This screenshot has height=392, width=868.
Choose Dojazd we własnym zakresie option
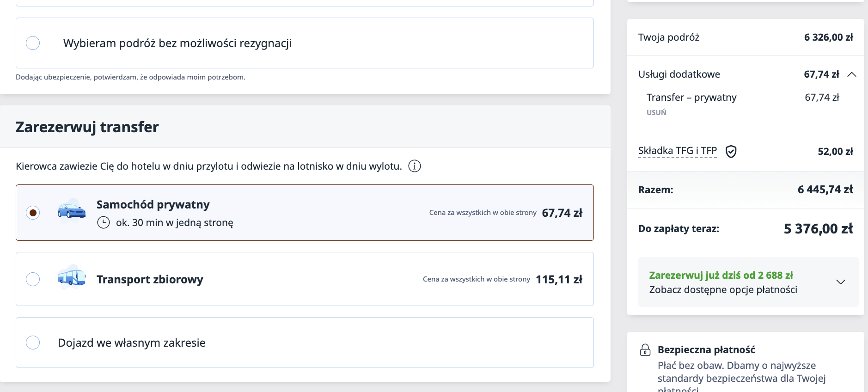coord(33,343)
